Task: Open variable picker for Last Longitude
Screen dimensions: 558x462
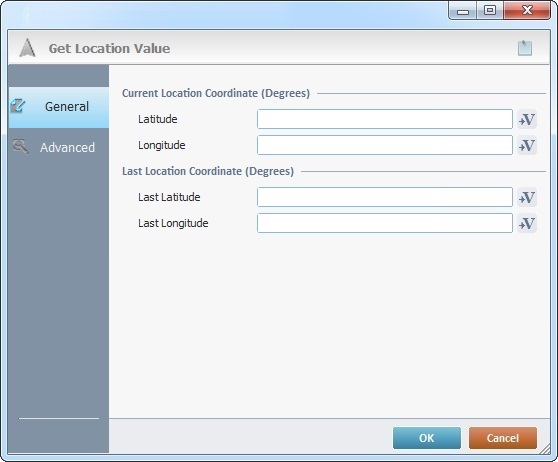Action: pos(527,223)
